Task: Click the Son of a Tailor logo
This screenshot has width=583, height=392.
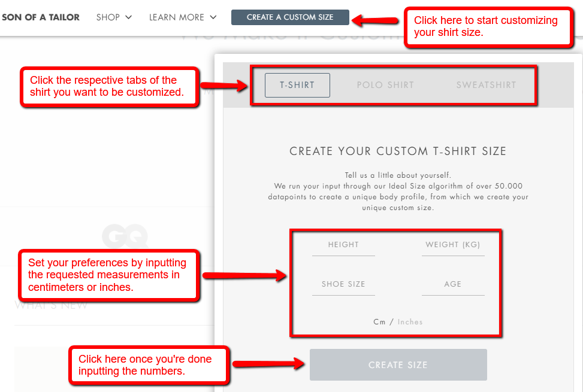Action: (41, 17)
